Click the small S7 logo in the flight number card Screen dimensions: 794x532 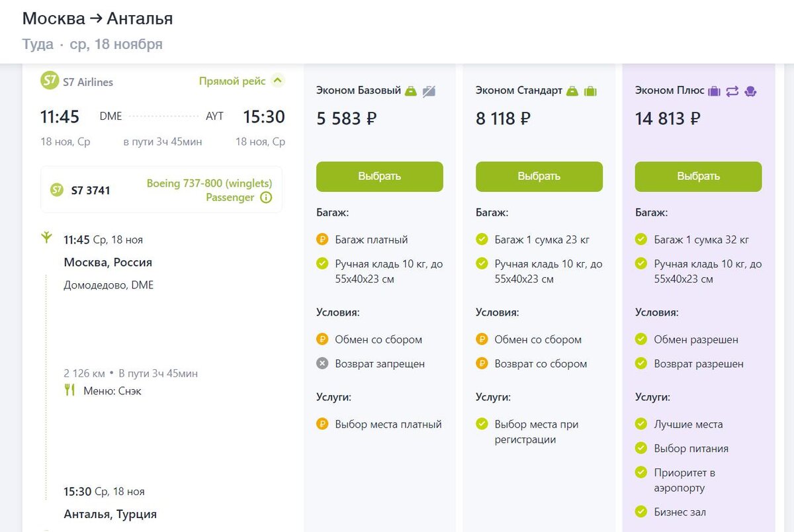[58, 191]
